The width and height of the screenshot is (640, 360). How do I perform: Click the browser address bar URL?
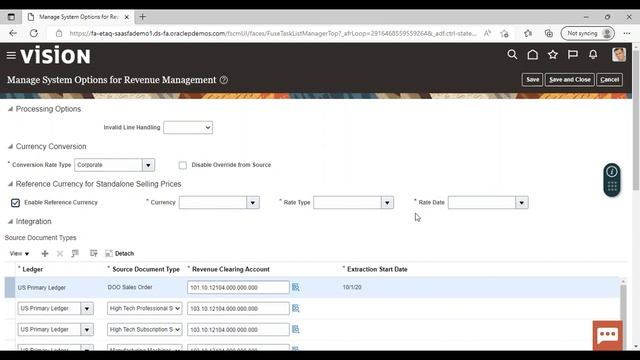click(273, 33)
